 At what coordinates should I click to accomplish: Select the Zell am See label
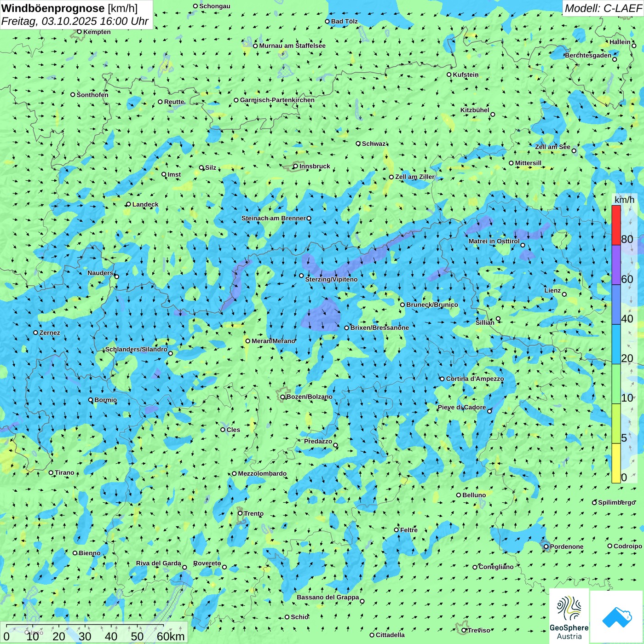[x=552, y=147]
